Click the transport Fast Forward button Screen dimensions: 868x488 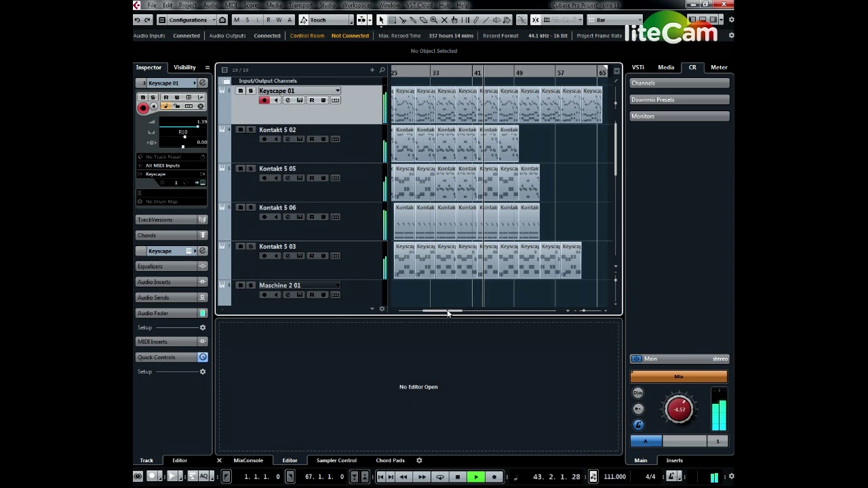pyautogui.click(x=422, y=476)
